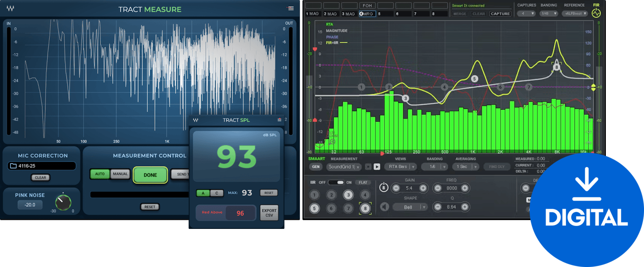Enable IIR band 1
The width and height of the screenshot is (644, 267).
pos(314,195)
